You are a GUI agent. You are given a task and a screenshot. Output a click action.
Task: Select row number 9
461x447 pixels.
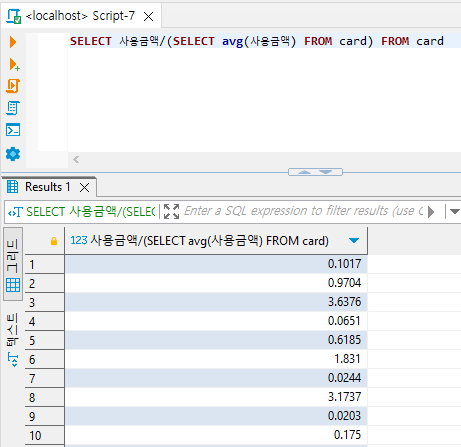(44, 417)
